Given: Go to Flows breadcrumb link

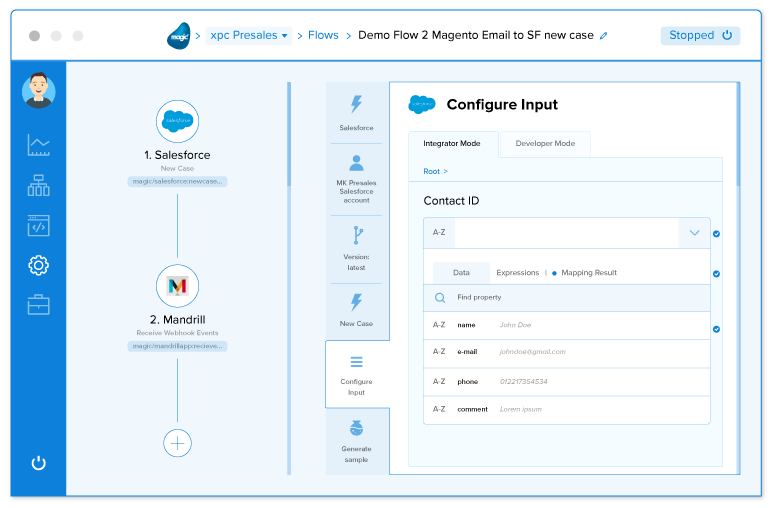Looking at the screenshot, I should (323, 35).
